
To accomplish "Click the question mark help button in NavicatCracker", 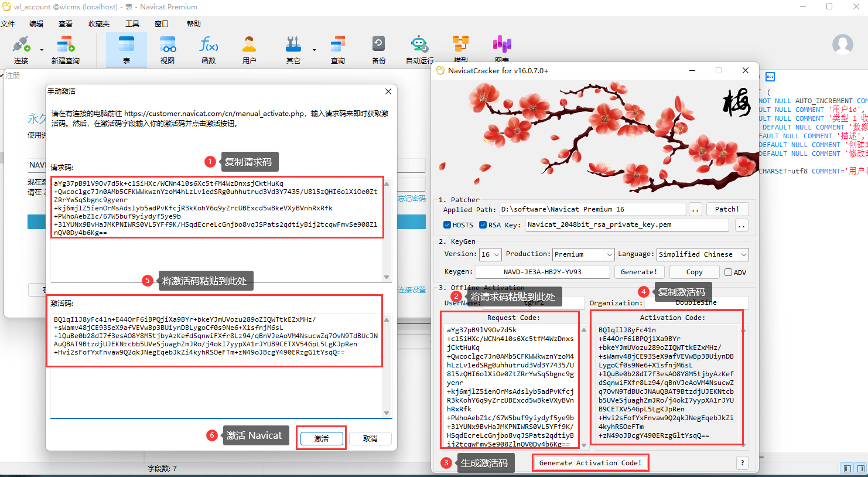I will (742, 463).
